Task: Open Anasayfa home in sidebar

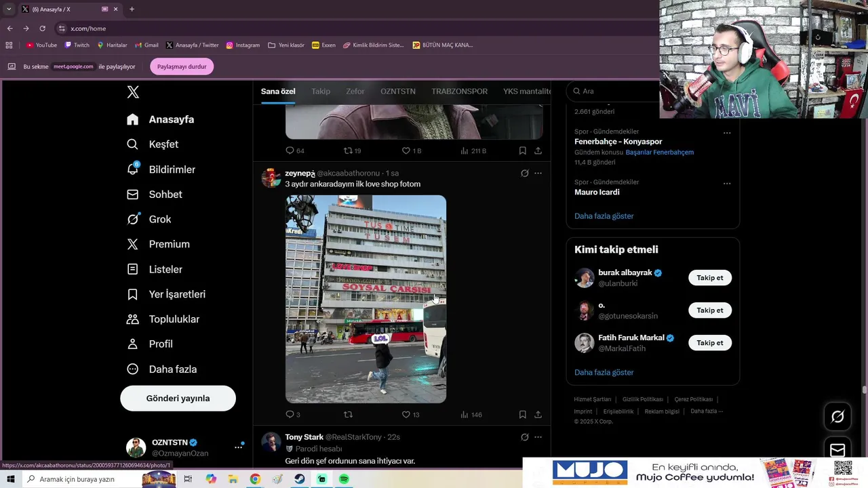Action: pos(161,119)
